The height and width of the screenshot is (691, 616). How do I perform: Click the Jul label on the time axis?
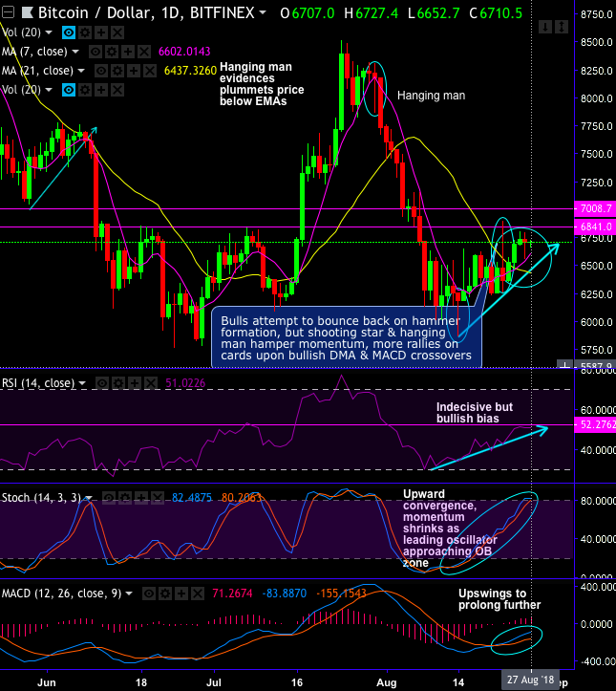(x=214, y=682)
